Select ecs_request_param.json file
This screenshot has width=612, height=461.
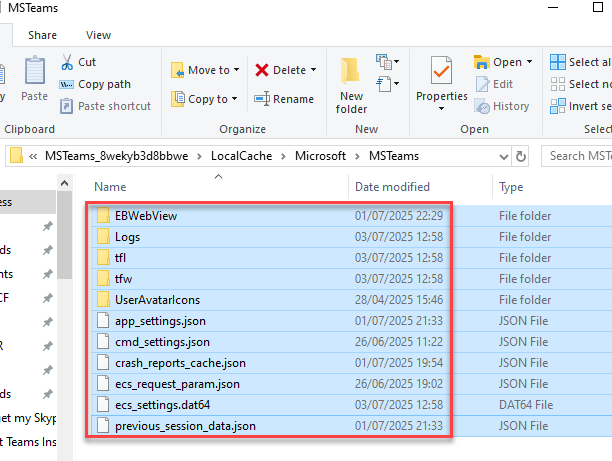[177, 384]
